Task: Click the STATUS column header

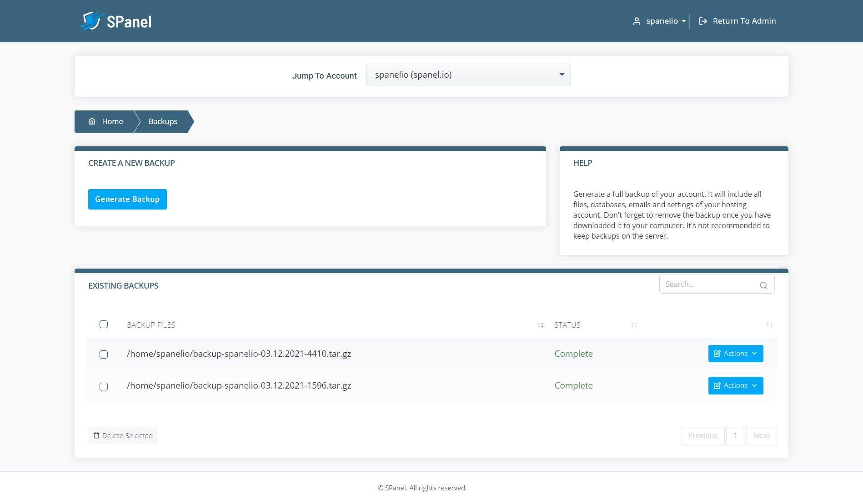Action: [567, 325]
